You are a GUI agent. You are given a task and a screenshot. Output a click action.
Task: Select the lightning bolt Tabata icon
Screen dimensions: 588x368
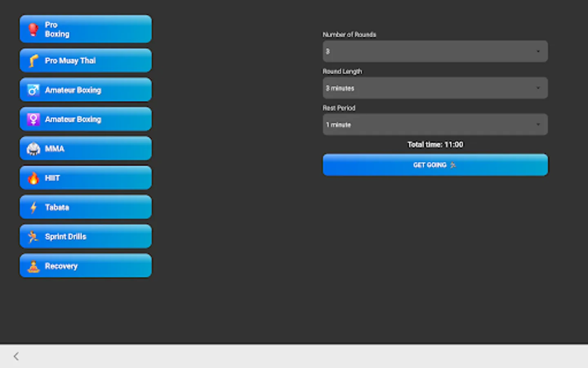(33, 207)
